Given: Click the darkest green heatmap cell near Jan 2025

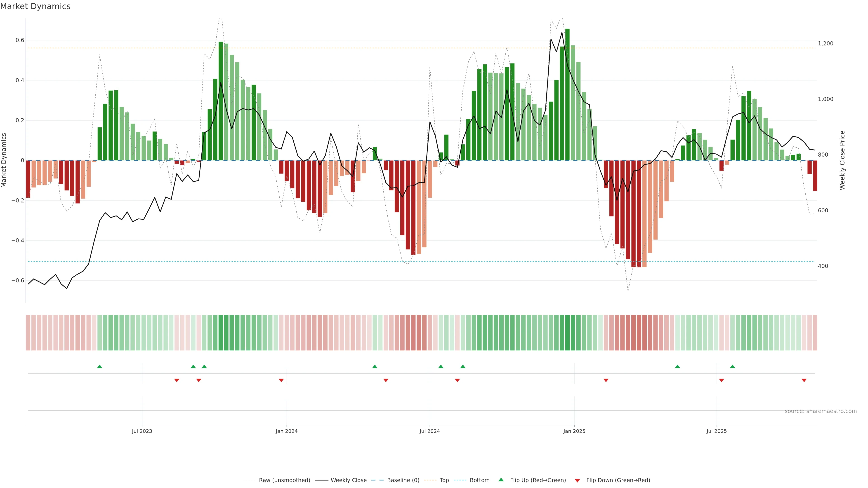Looking at the screenshot, I should click(x=567, y=333).
